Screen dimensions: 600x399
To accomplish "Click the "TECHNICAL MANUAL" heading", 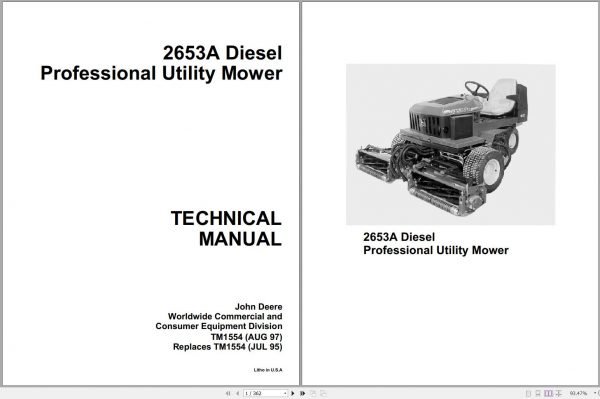I will 226,228.
